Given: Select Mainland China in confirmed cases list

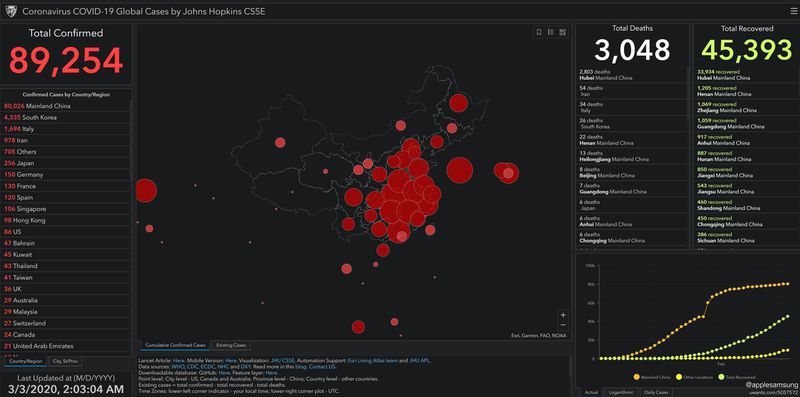Looking at the screenshot, I should [65, 106].
